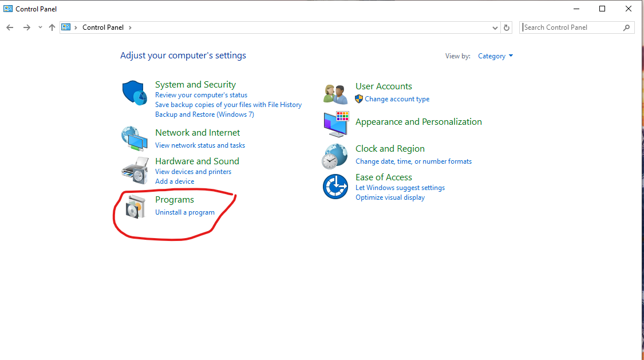
Task: Focus the Search Control Panel field
Action: (576, 27)
